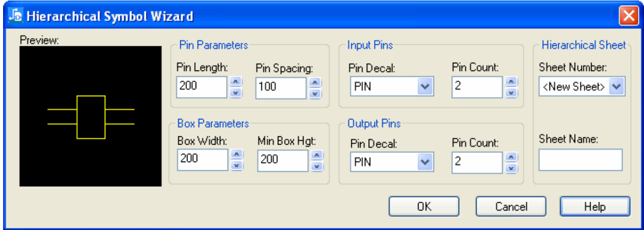The image size is (644, 230).
Task: Decrease Min Box Hgt with down arrow
Action: [317, 166]
